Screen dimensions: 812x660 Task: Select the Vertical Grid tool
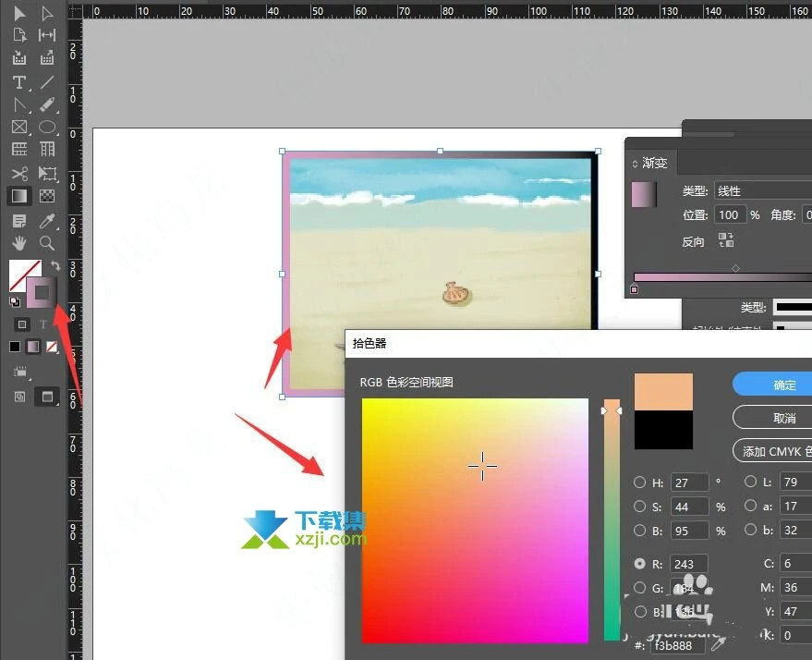click(47, 149)
